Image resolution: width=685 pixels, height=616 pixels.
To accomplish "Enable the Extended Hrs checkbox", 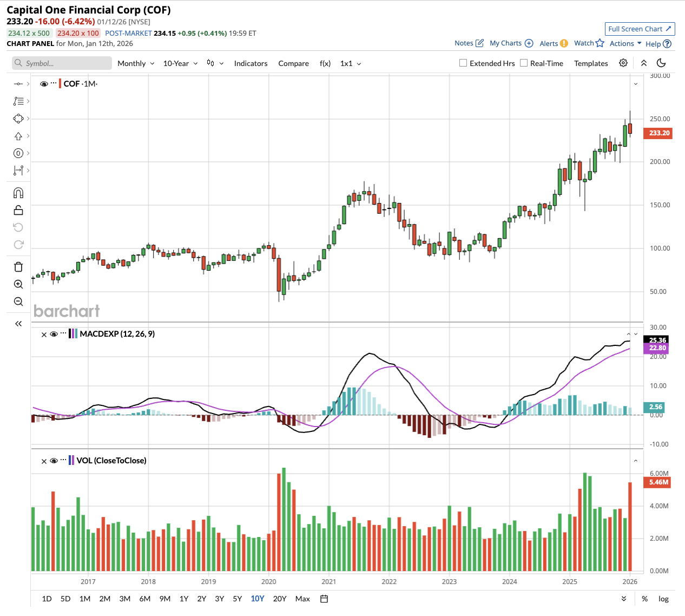I will point(463,63).
